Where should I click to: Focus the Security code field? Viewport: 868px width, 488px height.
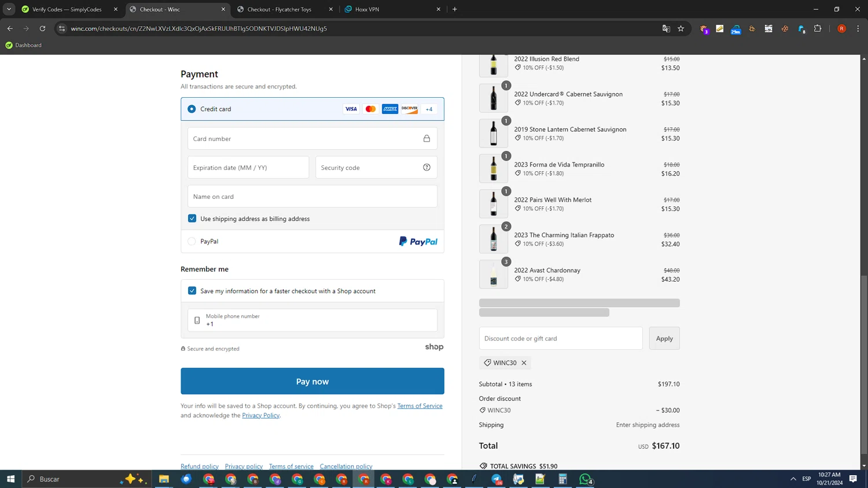376,168
